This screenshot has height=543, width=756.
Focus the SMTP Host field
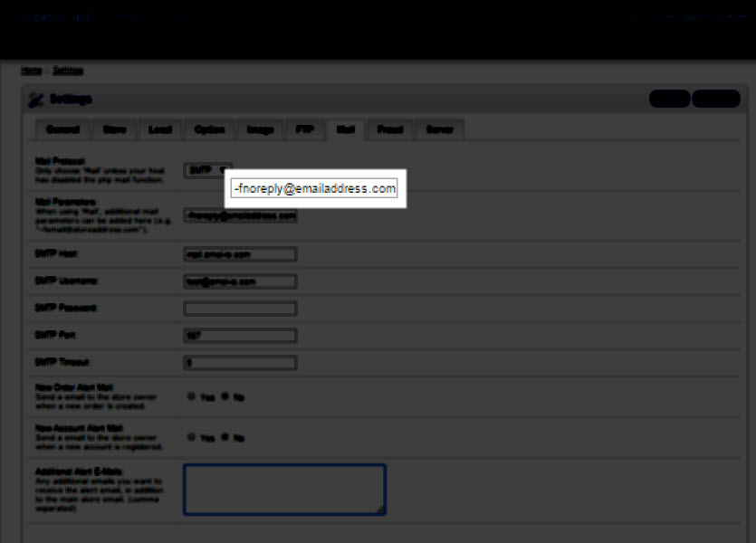pos(240,254)
